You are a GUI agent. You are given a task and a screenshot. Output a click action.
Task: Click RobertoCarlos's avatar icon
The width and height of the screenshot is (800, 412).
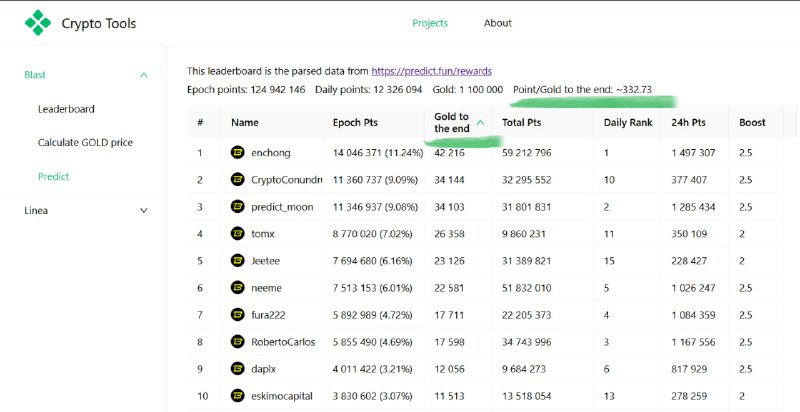[x=237, y=342]
